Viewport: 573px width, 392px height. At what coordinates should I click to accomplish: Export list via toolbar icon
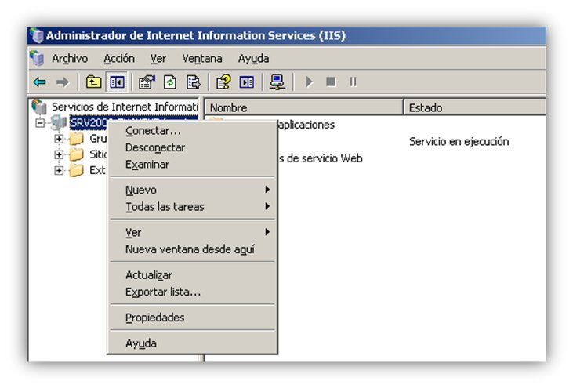pos(194,82)
